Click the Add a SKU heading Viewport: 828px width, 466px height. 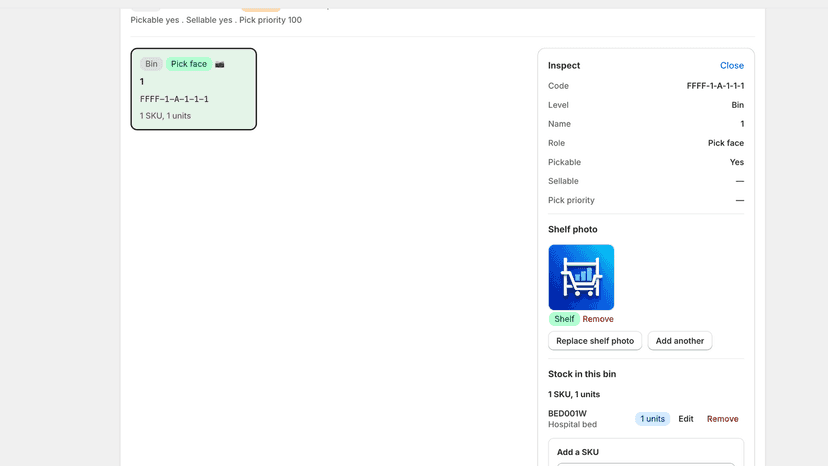[578, 452]
